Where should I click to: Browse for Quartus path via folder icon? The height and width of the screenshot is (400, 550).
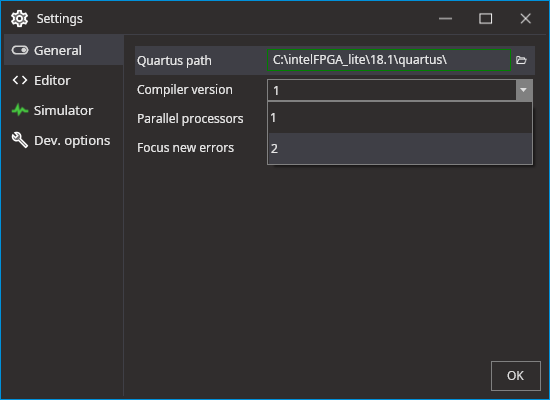click(521, 60)
